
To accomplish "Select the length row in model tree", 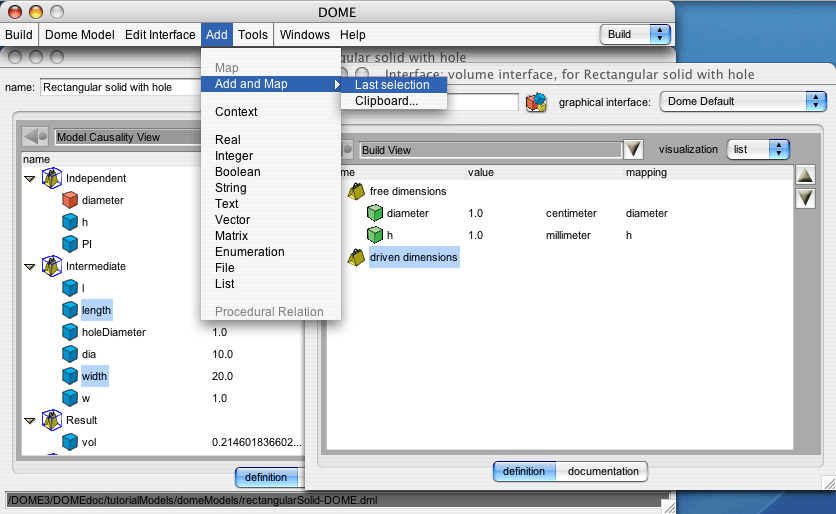I will click(97, 310).
